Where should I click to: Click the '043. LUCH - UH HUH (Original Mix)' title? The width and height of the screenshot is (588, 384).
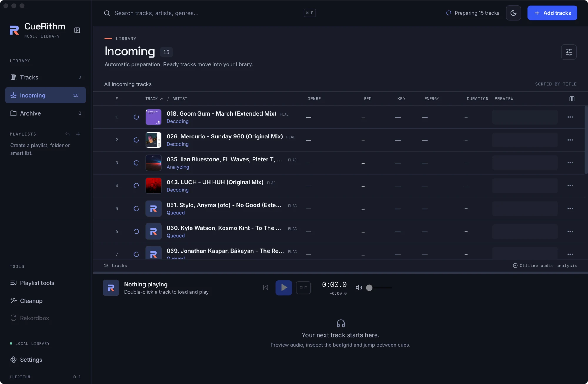(x=215, y=182)
